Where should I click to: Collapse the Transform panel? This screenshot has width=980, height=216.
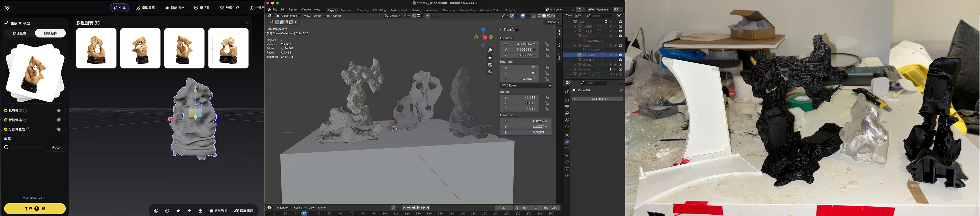click(x=501, y=29)
